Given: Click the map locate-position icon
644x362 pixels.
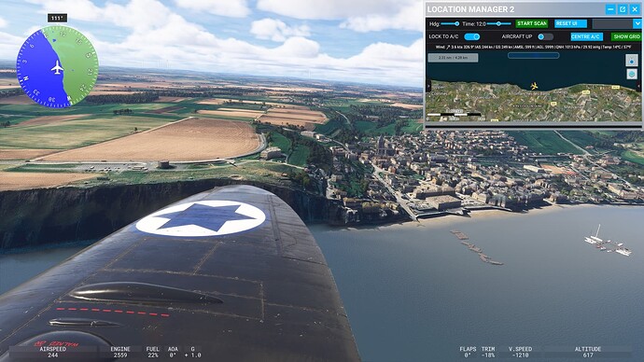Looking at the screenshot, I should 631,61.
